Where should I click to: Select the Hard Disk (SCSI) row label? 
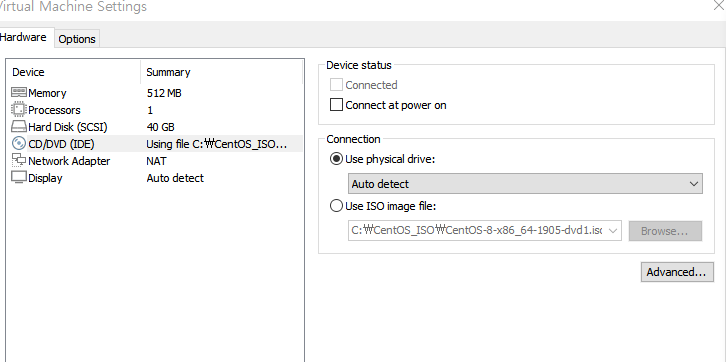click(68, 127)
